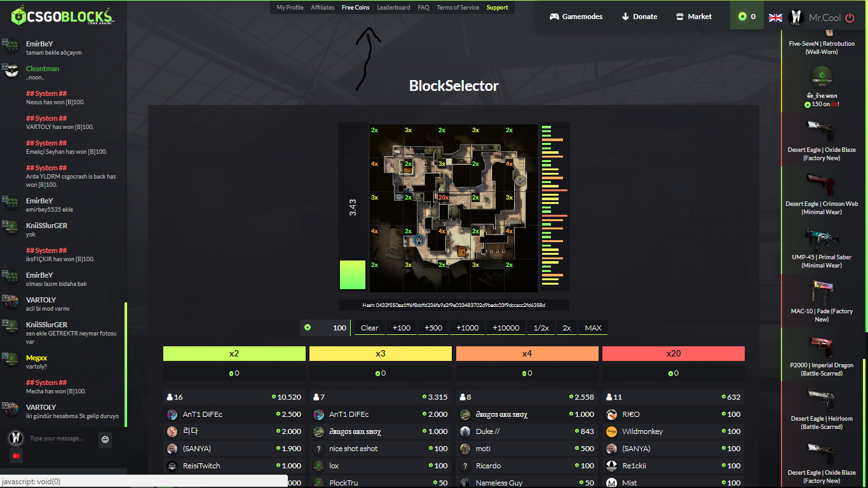This screenshot has height=488, width=868.
Task: Click 리다 player avatar in x2 list
Action: point(172,431)
